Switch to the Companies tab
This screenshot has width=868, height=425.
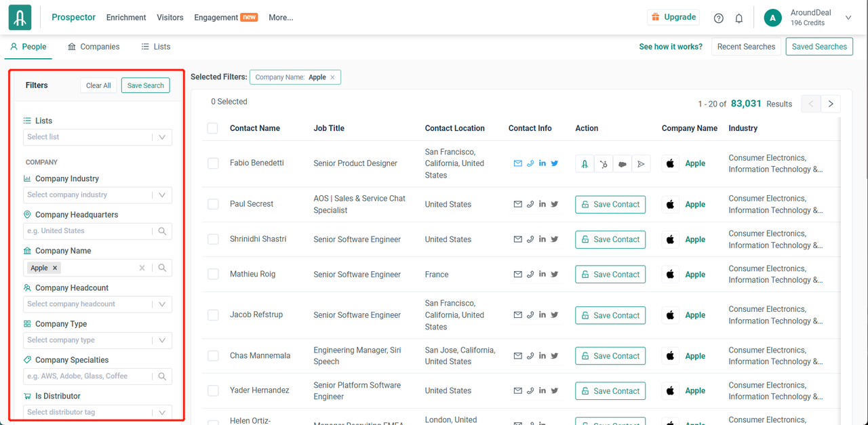coord(94,47)
